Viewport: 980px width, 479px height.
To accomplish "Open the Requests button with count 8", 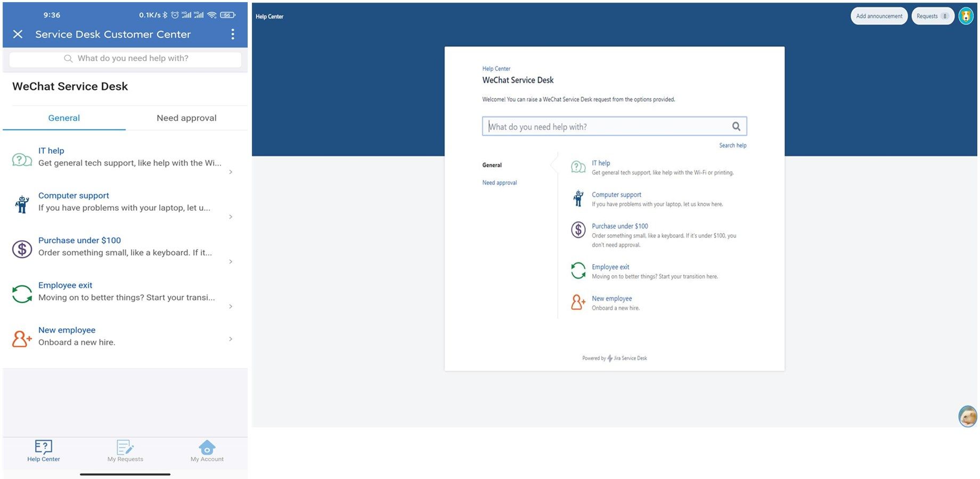I will click(933, 16).
